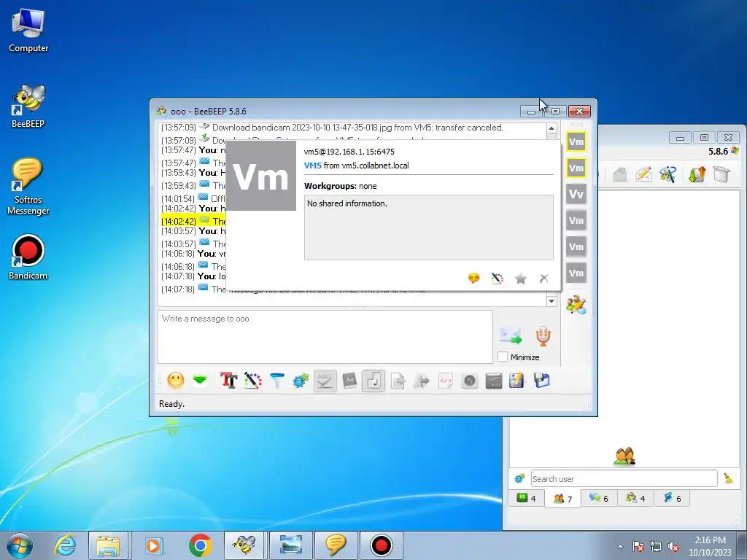
Task: Click chat scrollbar up arrow
Action: click(551, 128)
